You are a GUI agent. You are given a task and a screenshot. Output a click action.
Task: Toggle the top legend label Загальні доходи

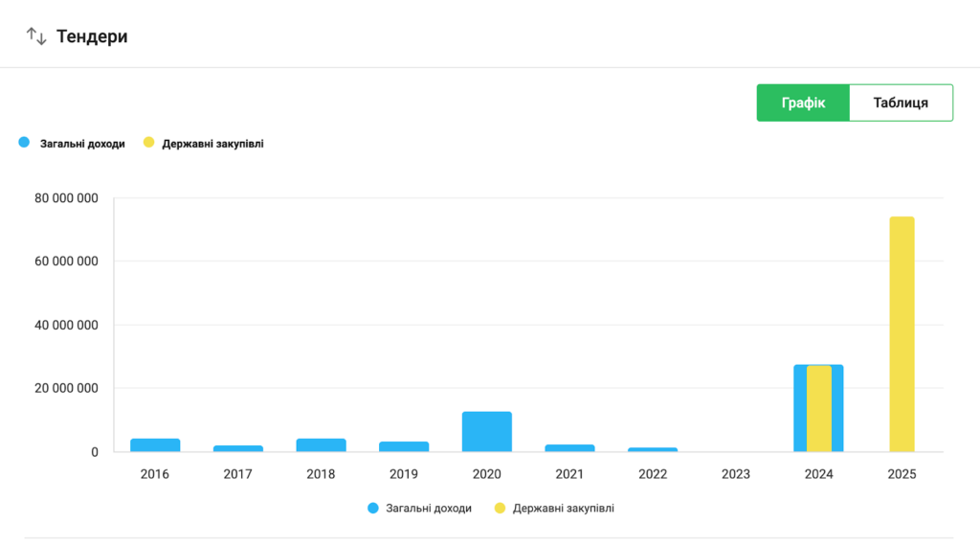point(82,144)
